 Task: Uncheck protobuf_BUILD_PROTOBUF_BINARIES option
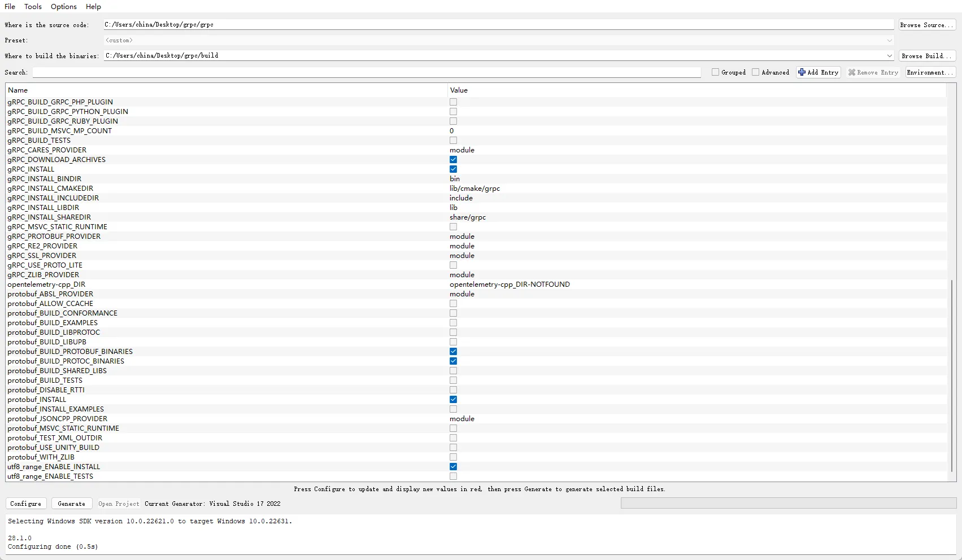(453, 352)
